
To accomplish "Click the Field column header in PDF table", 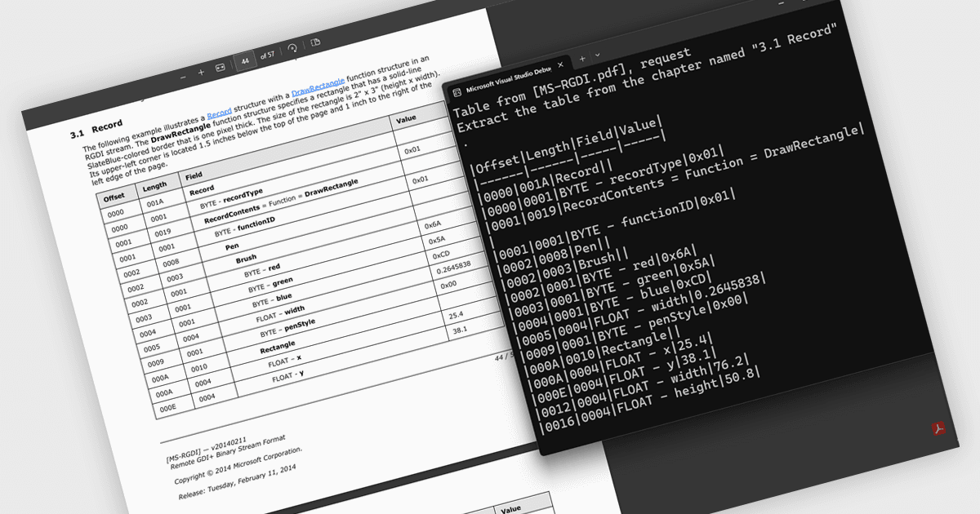I will pos(194,176).
